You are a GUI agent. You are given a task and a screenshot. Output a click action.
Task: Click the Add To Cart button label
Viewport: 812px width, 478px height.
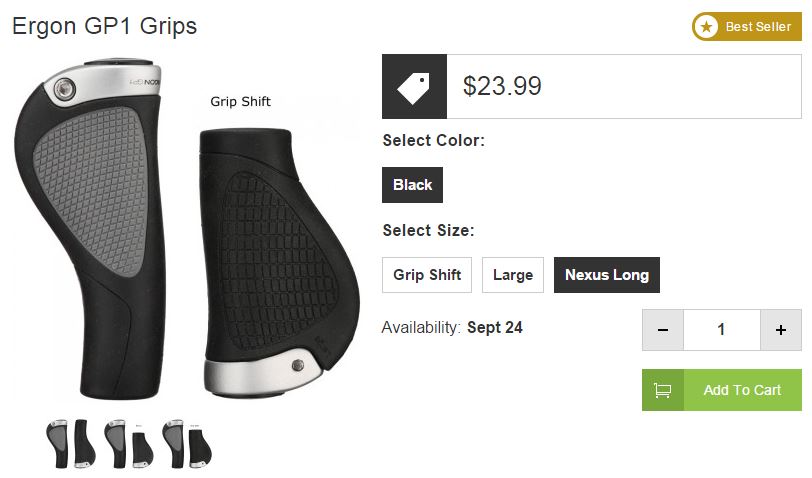pos(742,390)
